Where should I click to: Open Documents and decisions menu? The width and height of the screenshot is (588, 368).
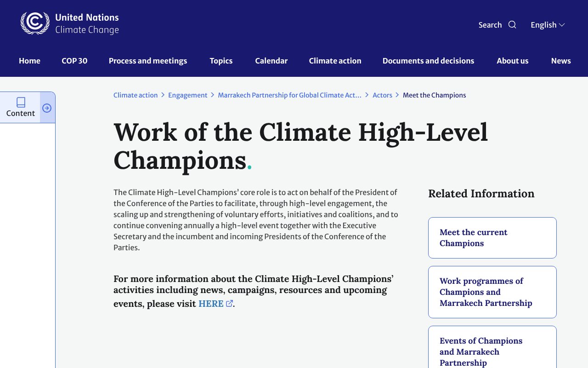click(428, 61)
